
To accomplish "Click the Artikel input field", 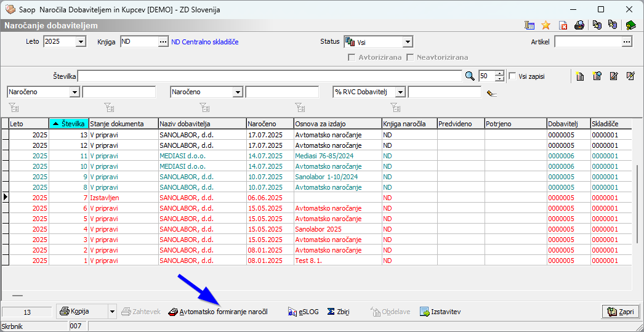I will click(588, 42).
